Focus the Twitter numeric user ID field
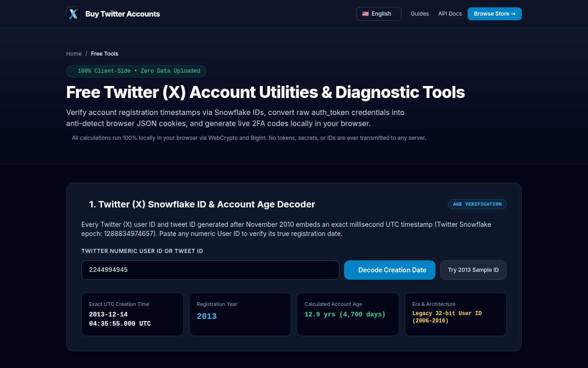 click(210, 270)
